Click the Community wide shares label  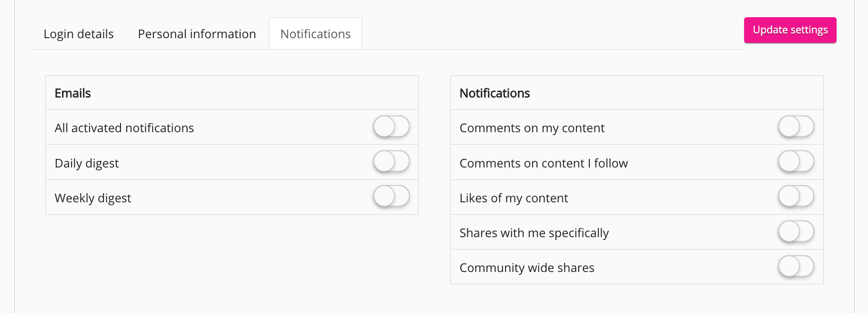pyautogui.click(x=527, y=268)
